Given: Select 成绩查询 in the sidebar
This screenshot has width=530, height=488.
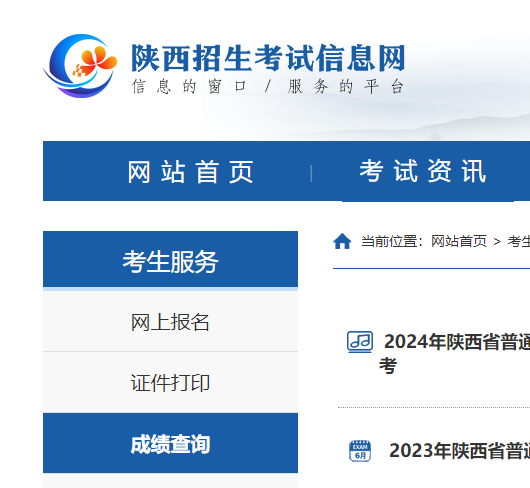Looking at the screenshot, I should click(170, 443).
